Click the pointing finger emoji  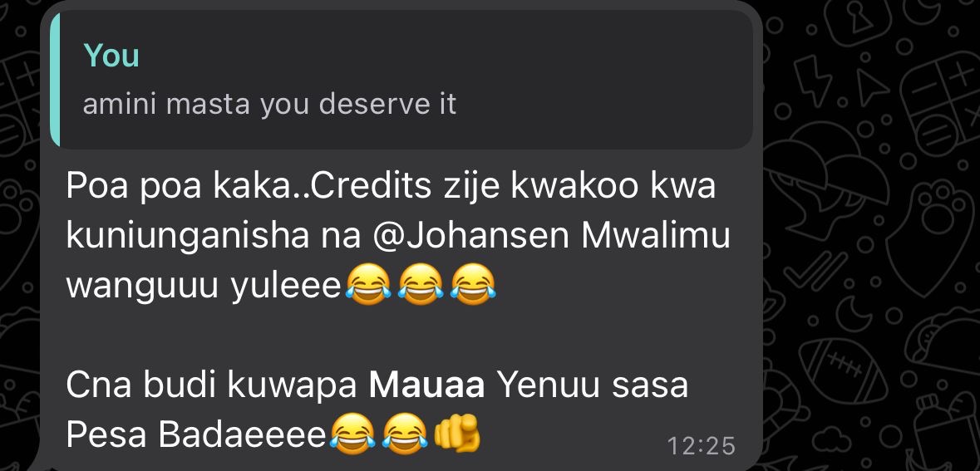[x=457, y=433]
